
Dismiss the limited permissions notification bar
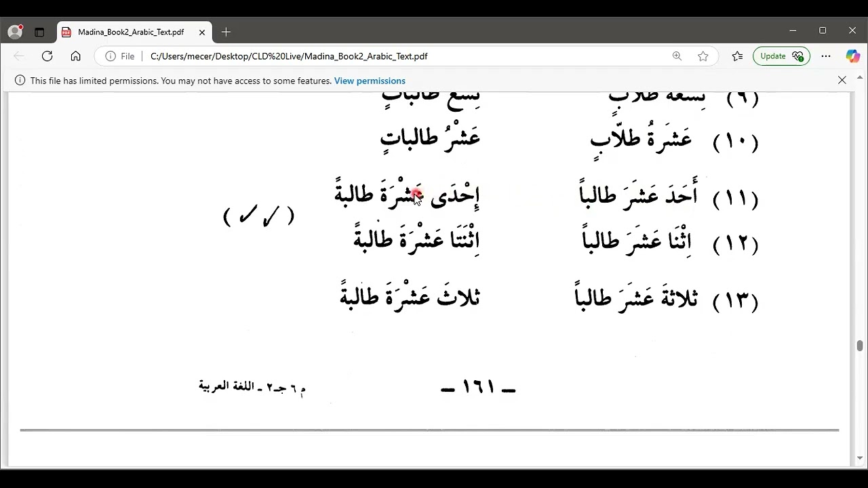click(842, 80)
